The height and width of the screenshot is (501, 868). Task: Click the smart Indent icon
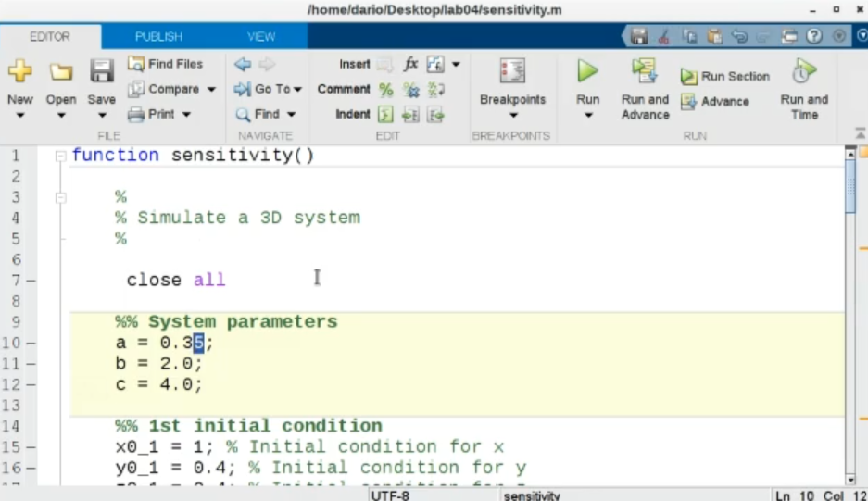pyautogui.click(x=385, y=115)
